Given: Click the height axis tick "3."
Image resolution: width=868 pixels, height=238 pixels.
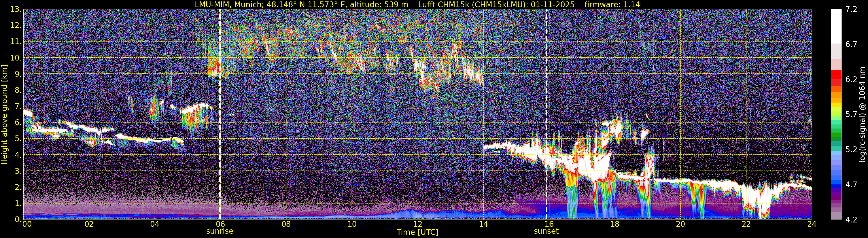Looking at the screenshot, I should pos(18,171).
